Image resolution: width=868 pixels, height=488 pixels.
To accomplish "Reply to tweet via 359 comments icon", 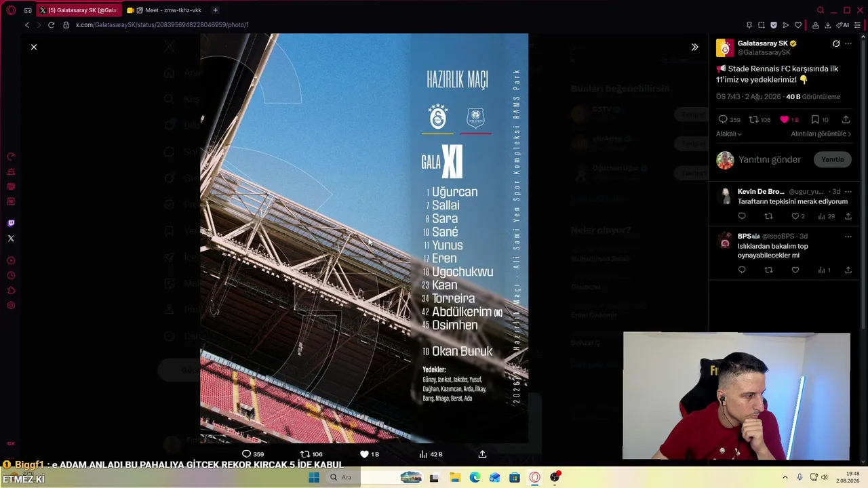I will point(730,119).
